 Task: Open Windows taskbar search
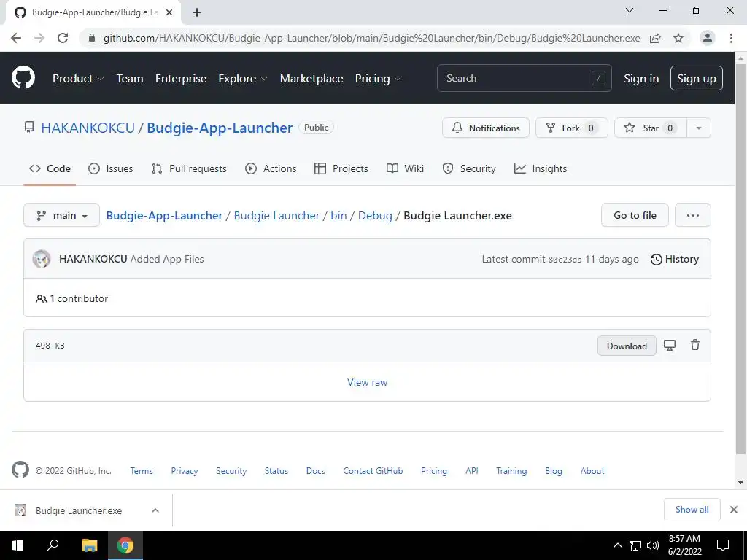coord(53,545)
